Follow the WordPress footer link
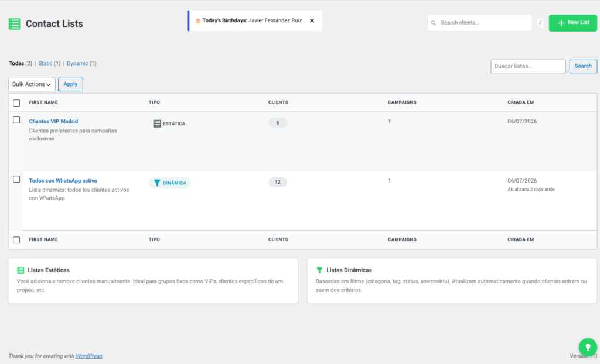This screenshot has width=600, height=364. (89, 356)
